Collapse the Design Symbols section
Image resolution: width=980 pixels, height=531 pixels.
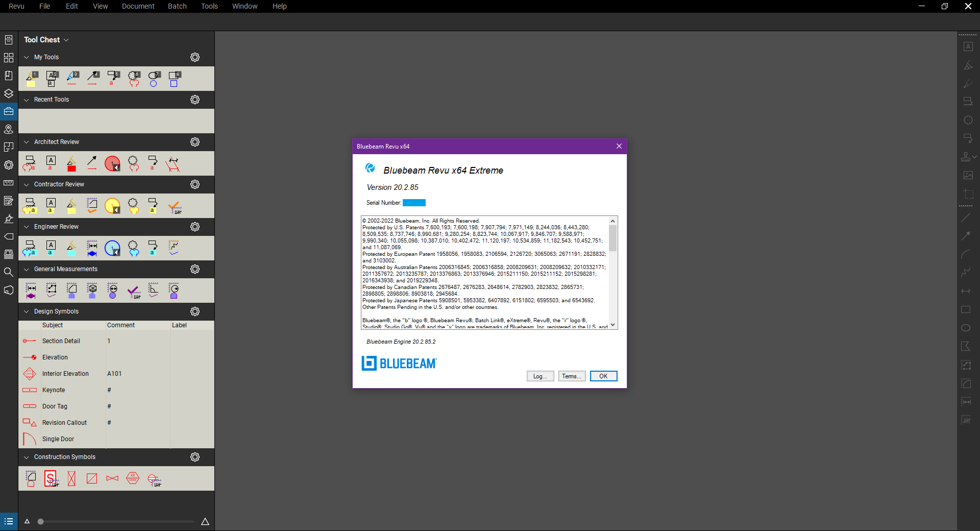coord(27,311)
